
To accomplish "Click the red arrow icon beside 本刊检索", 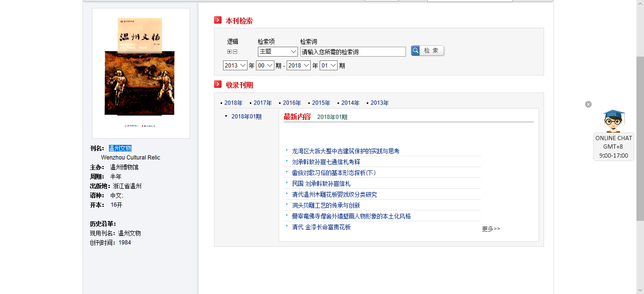I will pos(218,20).
